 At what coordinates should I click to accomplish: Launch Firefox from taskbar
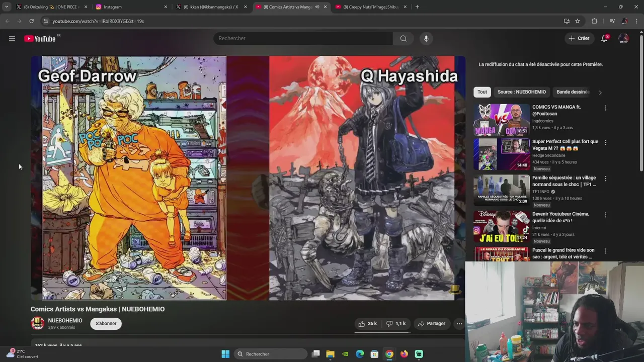click(404, 354)
